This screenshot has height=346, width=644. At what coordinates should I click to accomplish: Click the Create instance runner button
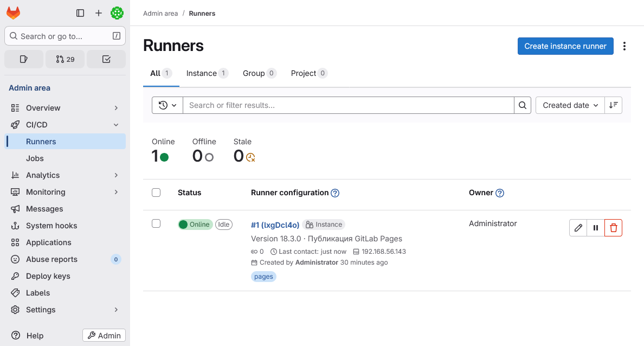click(565, 46)
